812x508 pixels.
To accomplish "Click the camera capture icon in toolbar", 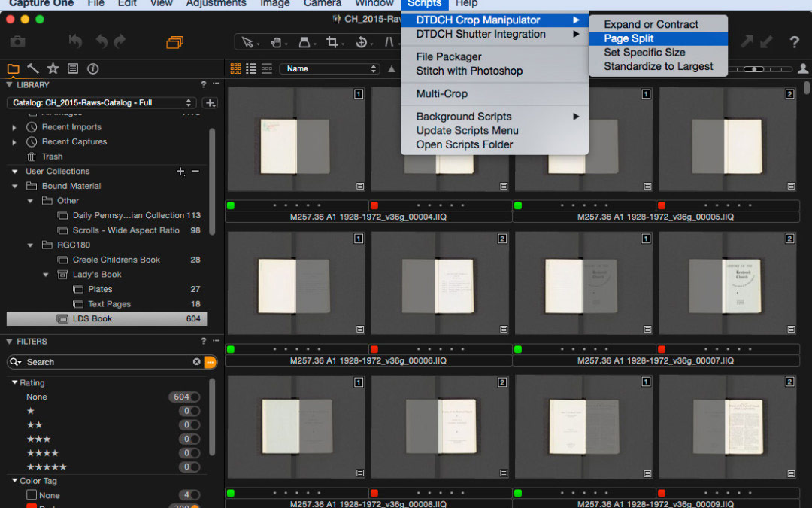I will tap(17, 42).
